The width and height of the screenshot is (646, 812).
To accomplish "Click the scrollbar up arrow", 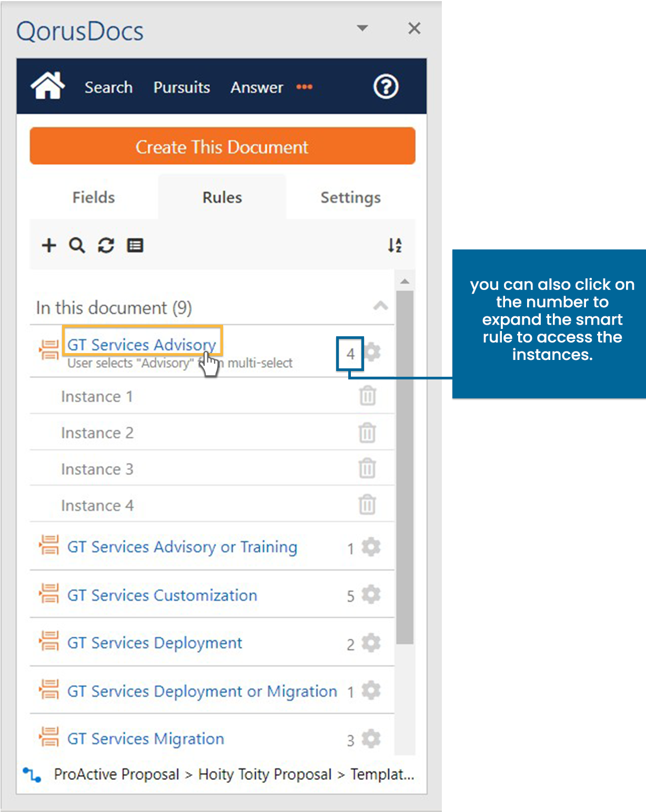I will pyautogui.click(x=405, y=282).
